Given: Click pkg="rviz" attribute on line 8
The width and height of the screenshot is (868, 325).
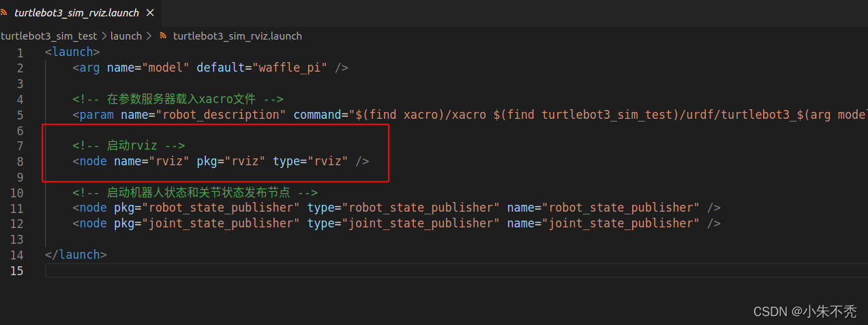Looking at the screenshot, I should (x=232, y=161).
